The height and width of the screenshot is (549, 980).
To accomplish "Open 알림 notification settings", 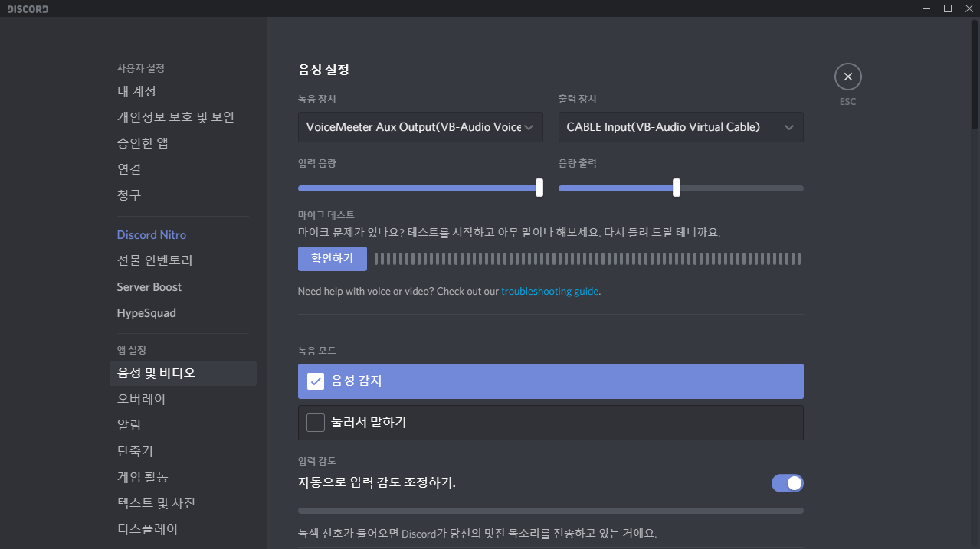I will [x=182, y=426].
